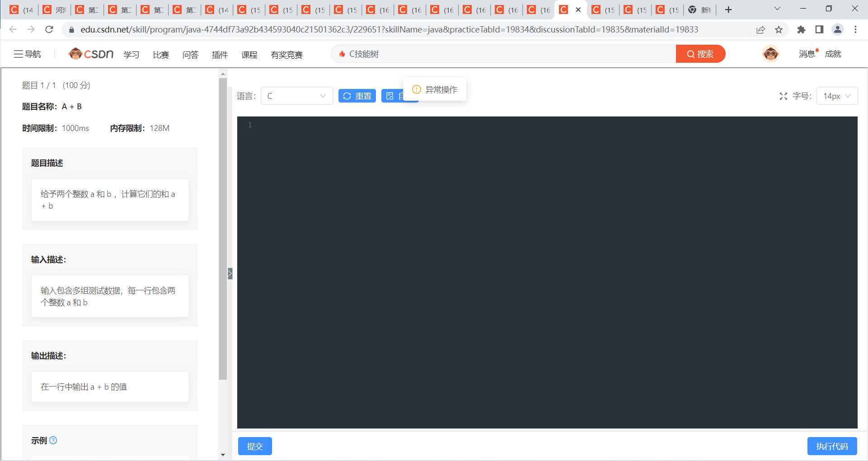Click the user avatar in the top right
The height and width of the screenshot is (461, 868).
[x=770, y=54]
